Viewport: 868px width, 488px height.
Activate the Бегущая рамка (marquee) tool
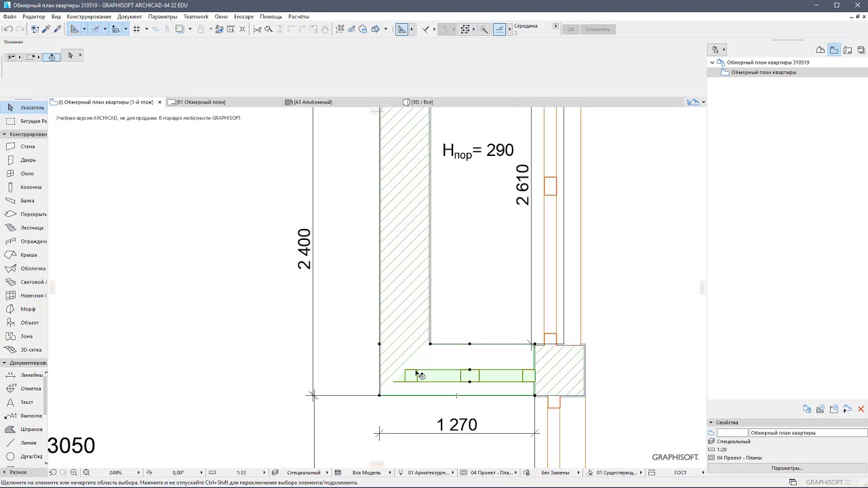tap(24, 121)
